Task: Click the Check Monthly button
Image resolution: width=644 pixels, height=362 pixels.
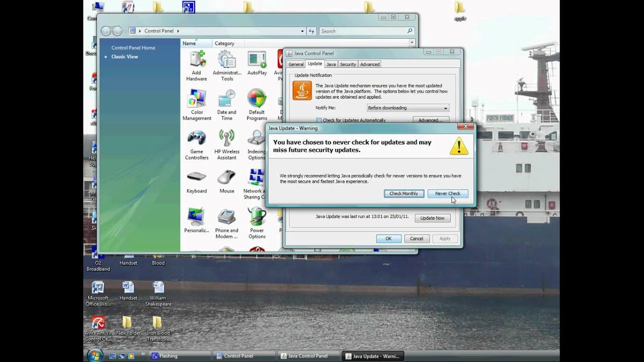Action: click(404, 194)
